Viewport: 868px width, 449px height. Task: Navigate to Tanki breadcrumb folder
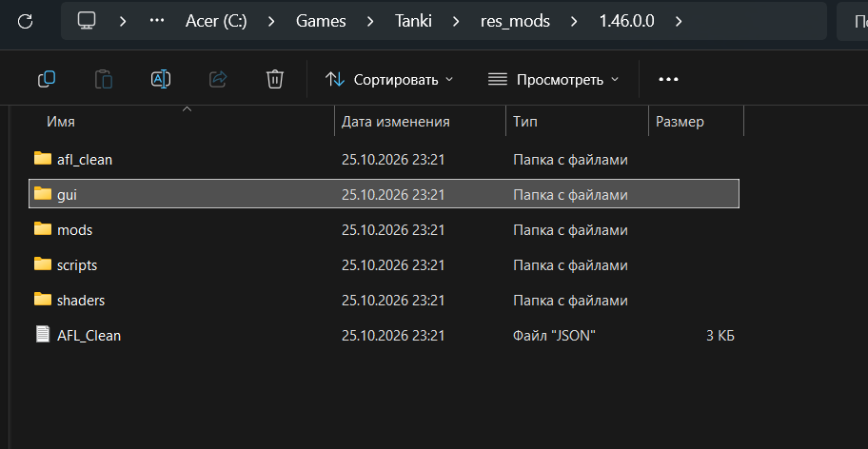(x=413, y=21)
